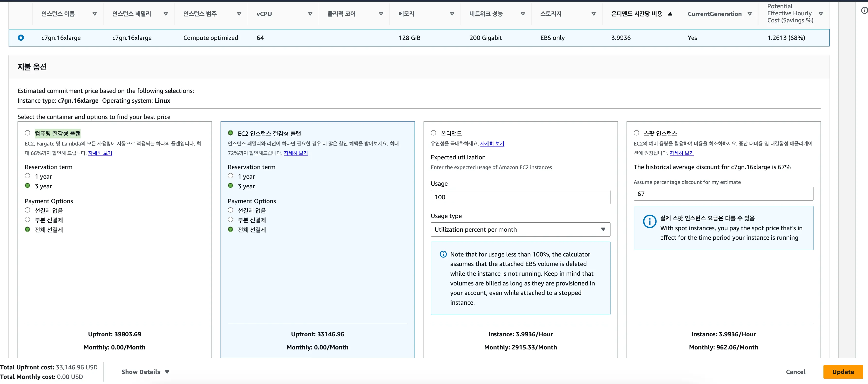
Task: Open filter dropdown for Potential Effective Hourly Cost
Action: (821, 14)
